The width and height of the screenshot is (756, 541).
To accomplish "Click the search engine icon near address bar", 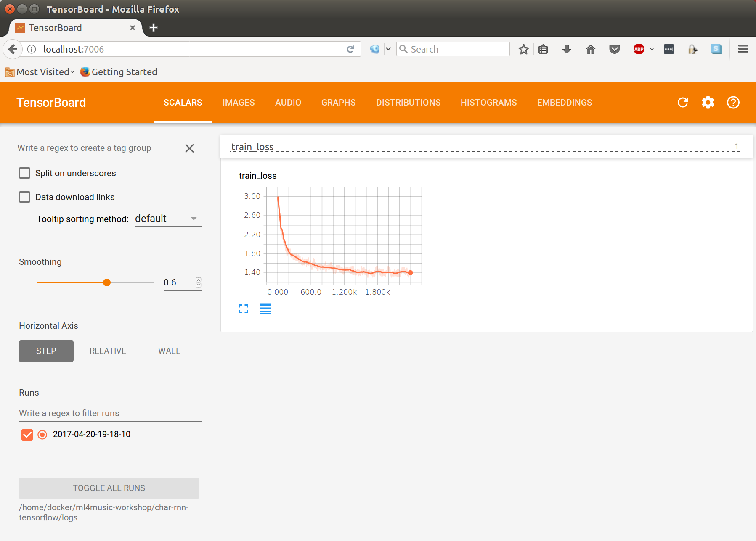I will (374, 49).
